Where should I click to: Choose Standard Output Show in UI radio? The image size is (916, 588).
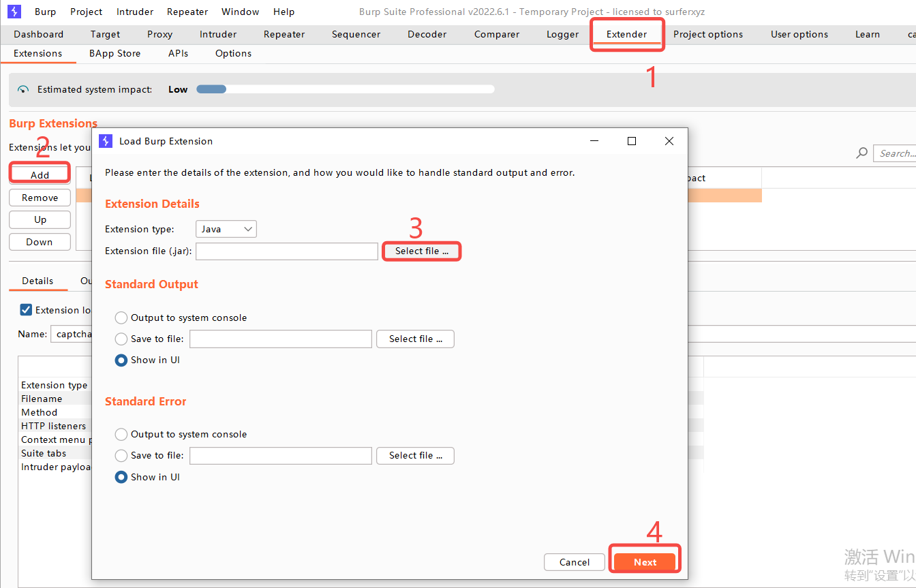pyautogui.click(x=121, y=360)
